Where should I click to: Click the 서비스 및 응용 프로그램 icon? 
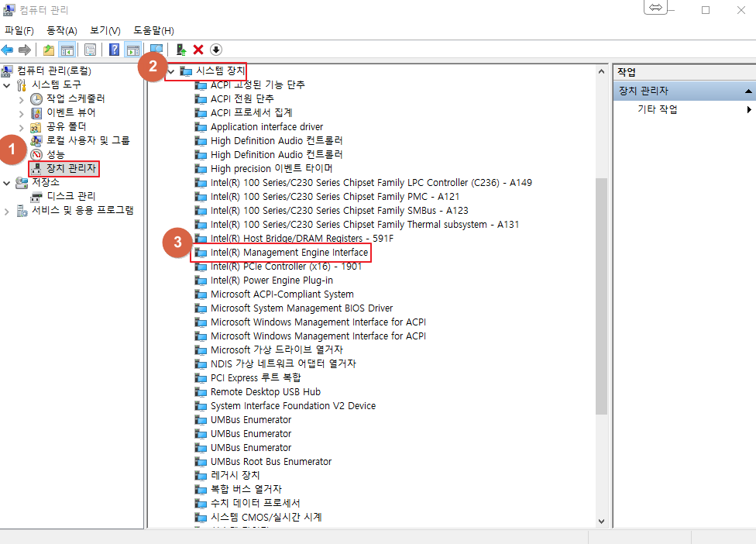coord(22,211)
